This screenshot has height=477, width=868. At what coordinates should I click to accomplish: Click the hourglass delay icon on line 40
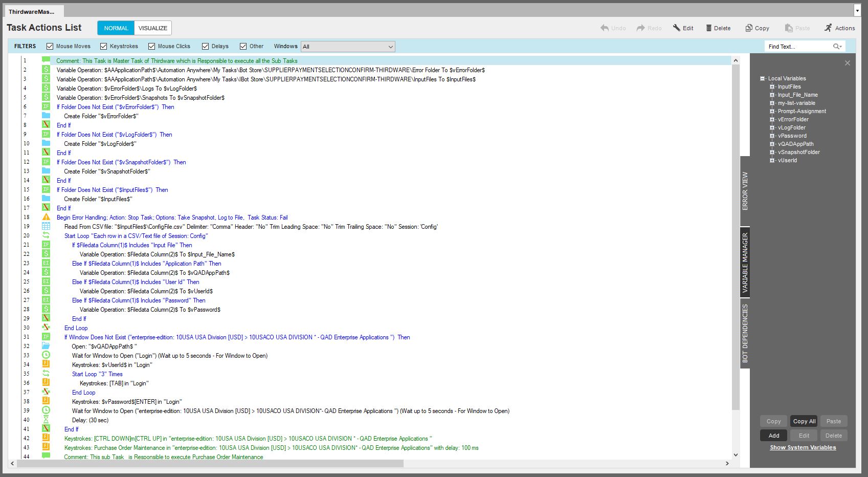tap(46, 420)
